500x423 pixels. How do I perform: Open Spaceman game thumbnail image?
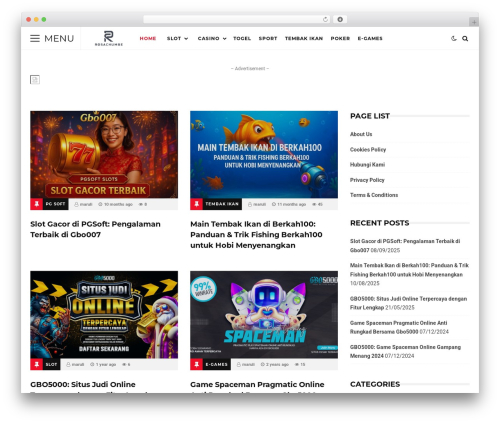(264, 315)
